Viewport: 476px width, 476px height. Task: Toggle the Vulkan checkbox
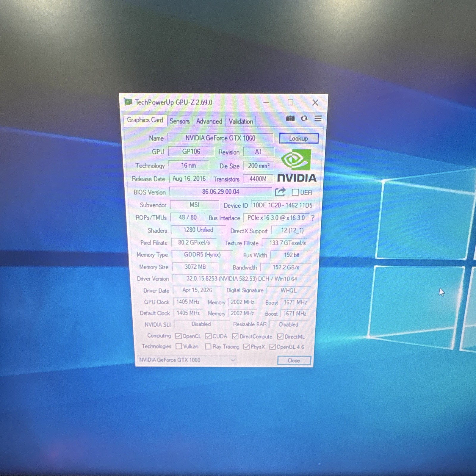pos(178,346)
